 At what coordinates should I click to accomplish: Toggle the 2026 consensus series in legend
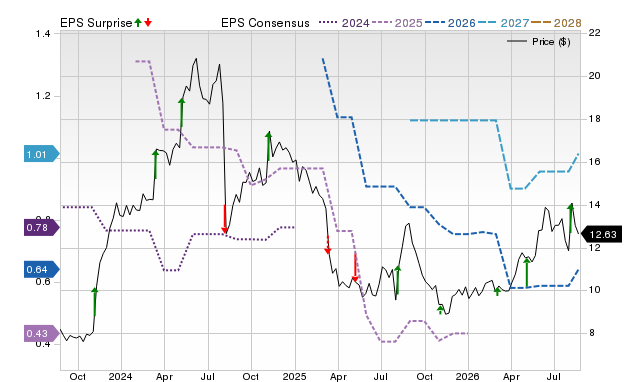pyautogui.click(x=450, y=23)
